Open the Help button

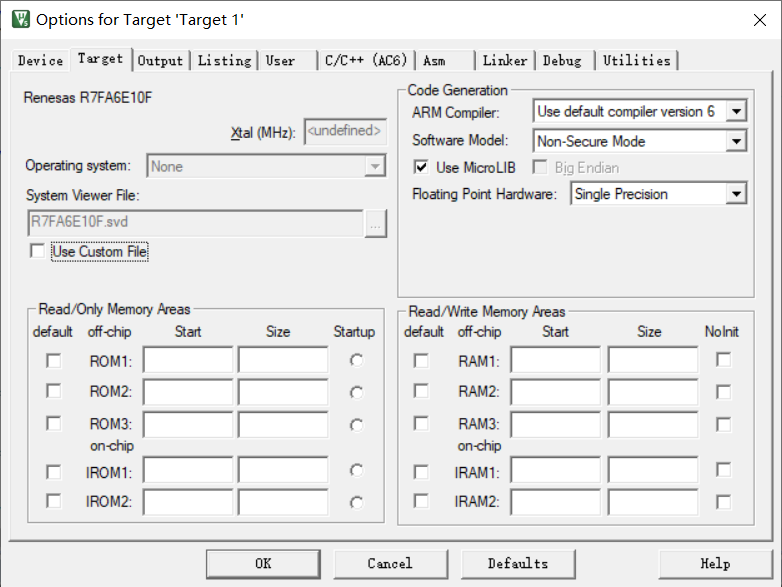coord(715,564)
